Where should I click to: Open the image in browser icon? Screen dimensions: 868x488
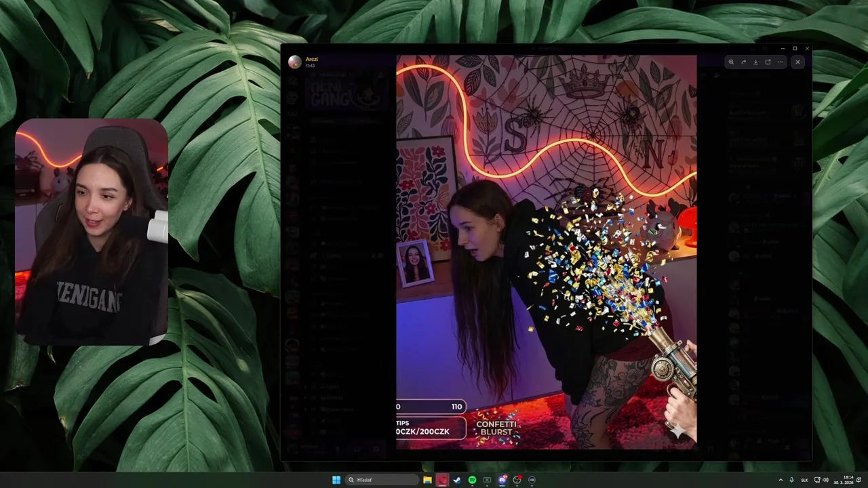point(768,62)
